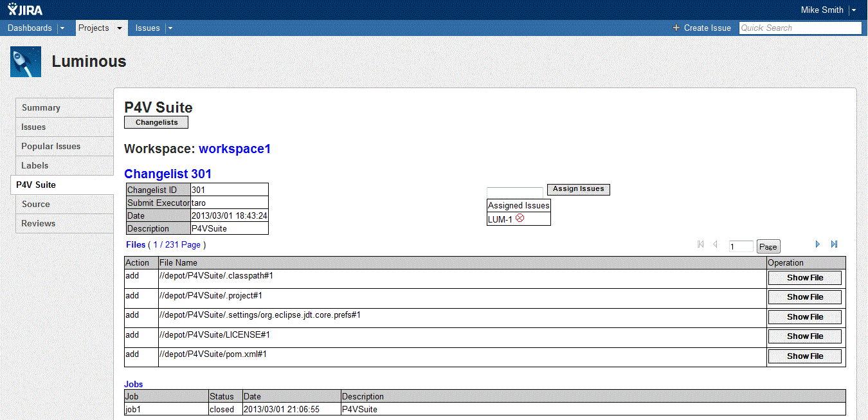Viewport: 868px width, 420px height.
Task: Click the assign issue key input field
Action: tap(515, 192)
